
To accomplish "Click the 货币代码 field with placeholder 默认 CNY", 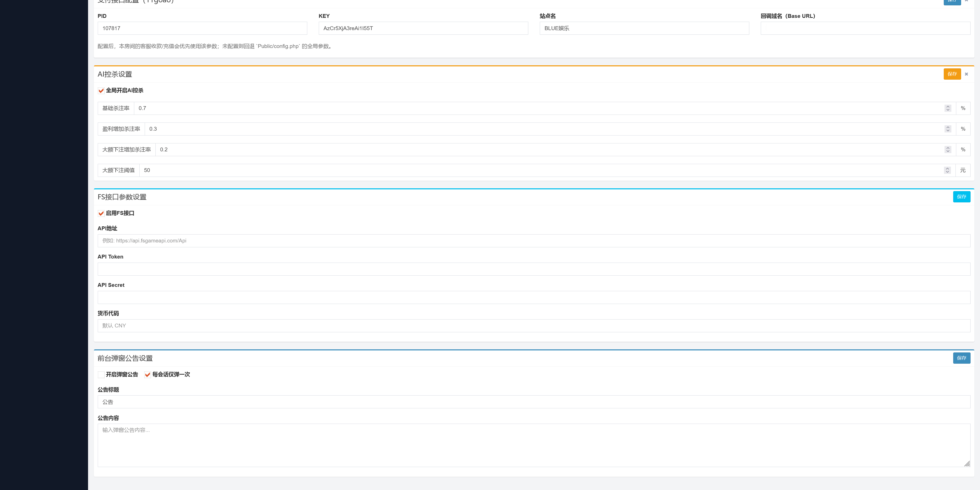I will click(x=534, y=326).
